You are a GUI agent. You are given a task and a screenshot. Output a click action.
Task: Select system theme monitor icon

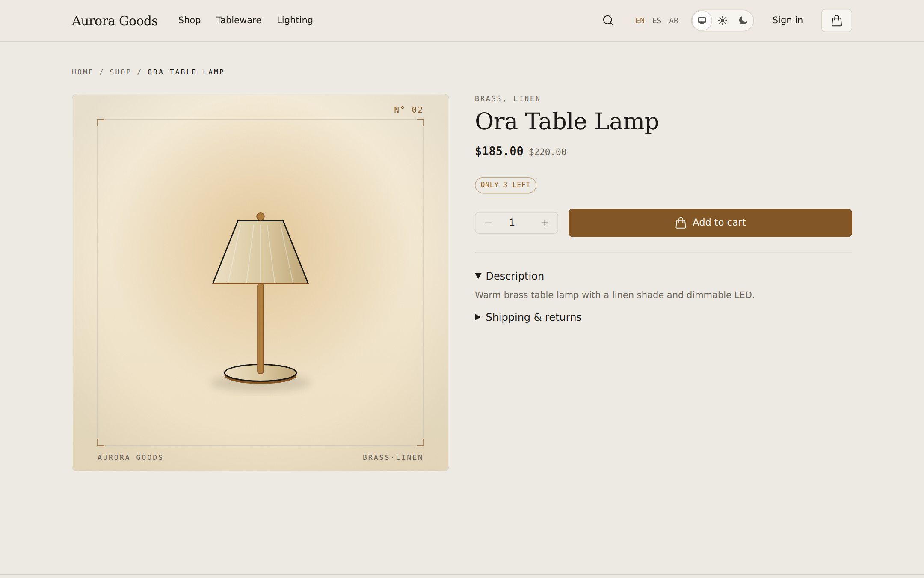(702, 21)
